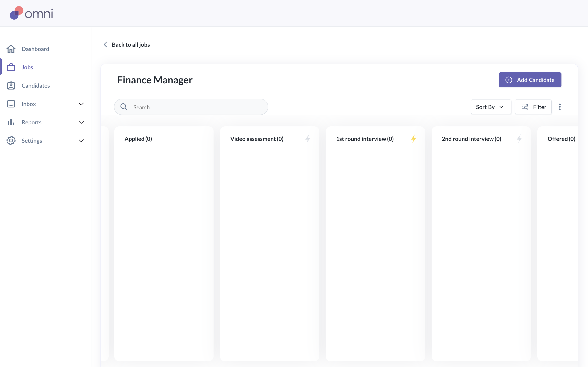Viewport: 588px width, 367px height.
Task: Click the magnifier icon in search bar
Action: (x=124, y=107)
